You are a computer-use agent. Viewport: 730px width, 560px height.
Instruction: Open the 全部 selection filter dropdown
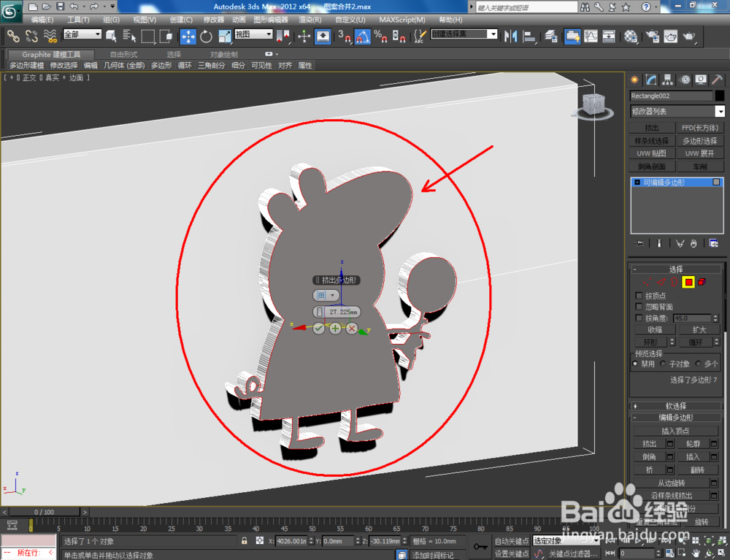point(82,34)
